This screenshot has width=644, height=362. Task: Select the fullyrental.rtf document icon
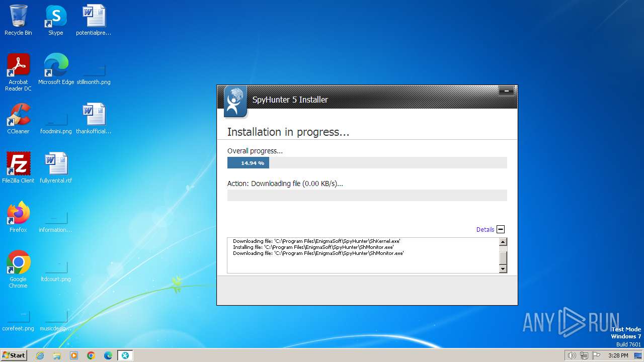coord(56,167)
